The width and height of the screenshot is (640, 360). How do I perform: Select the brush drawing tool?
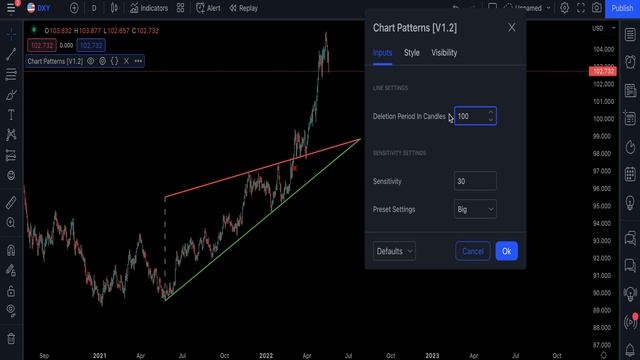click(x=11, y=95)
